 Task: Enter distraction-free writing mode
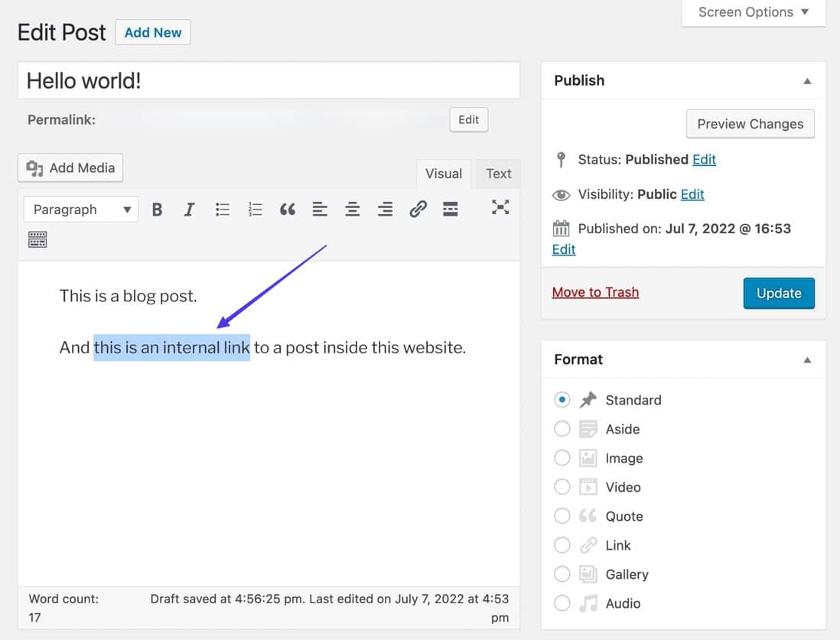[500, 208]
